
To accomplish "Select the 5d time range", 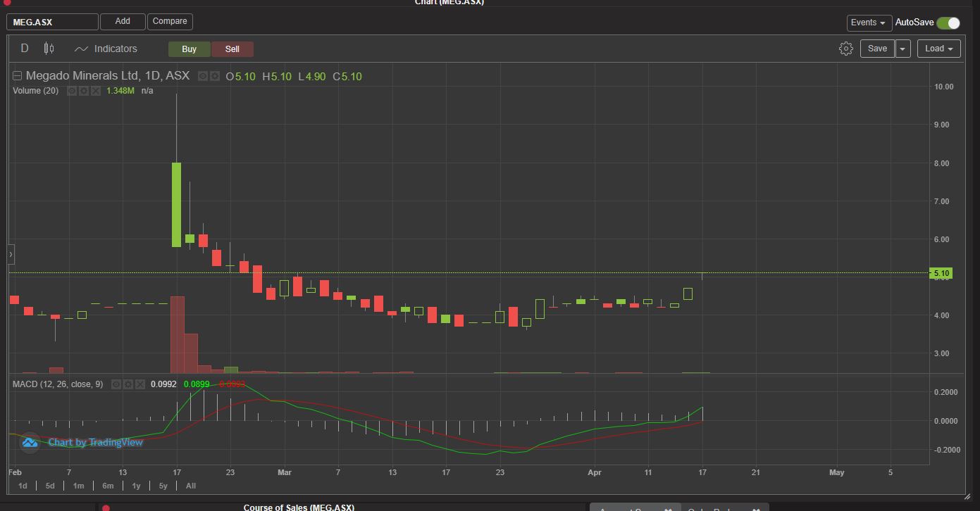I will point(50,486).
